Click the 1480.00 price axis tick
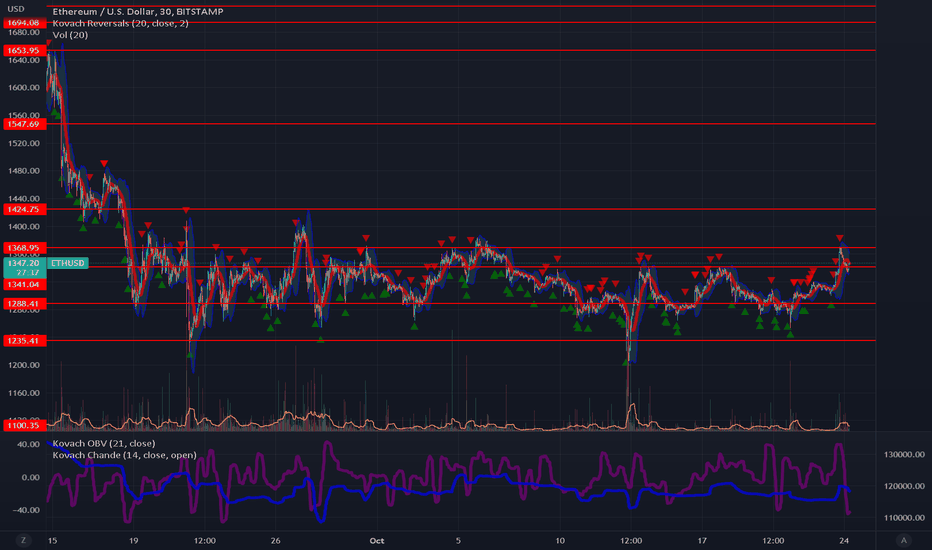The image size is (932, 550). click(24, 171)
